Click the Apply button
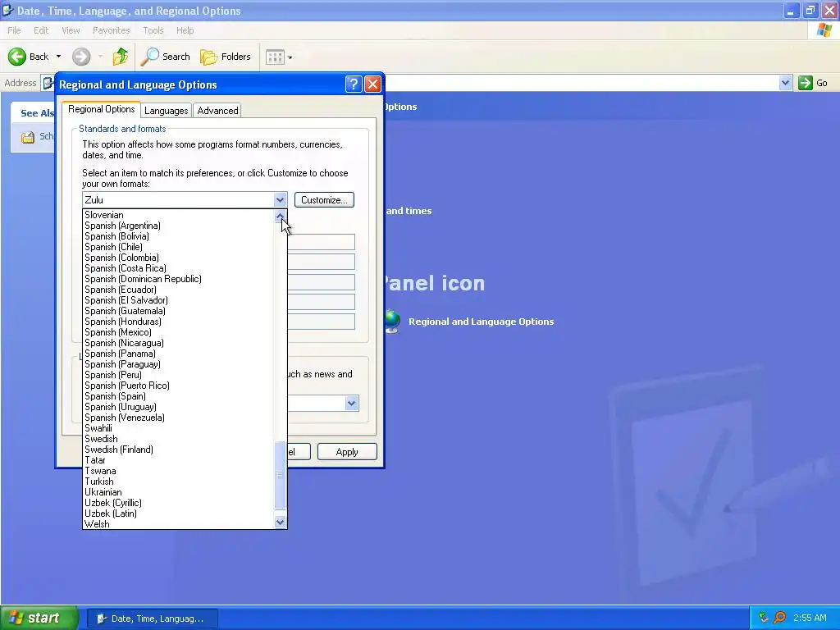Screen dimensions: 840x630 [x=347, y=452]
